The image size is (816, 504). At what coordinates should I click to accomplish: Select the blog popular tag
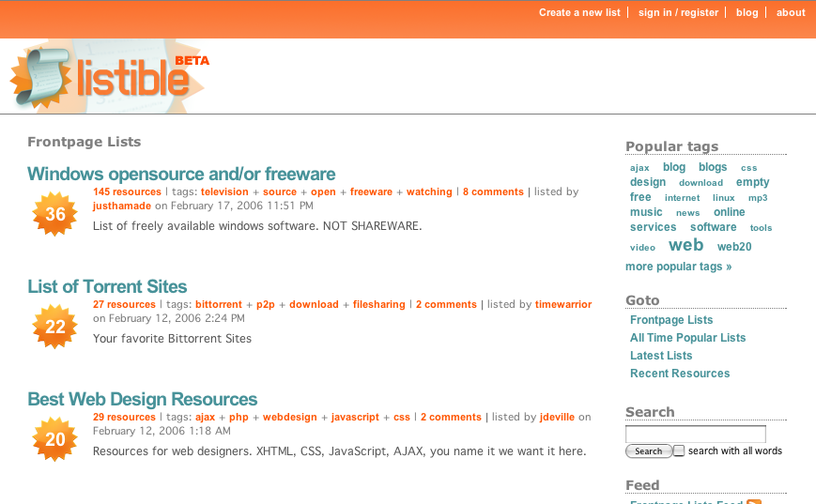[x=674, y=167]
